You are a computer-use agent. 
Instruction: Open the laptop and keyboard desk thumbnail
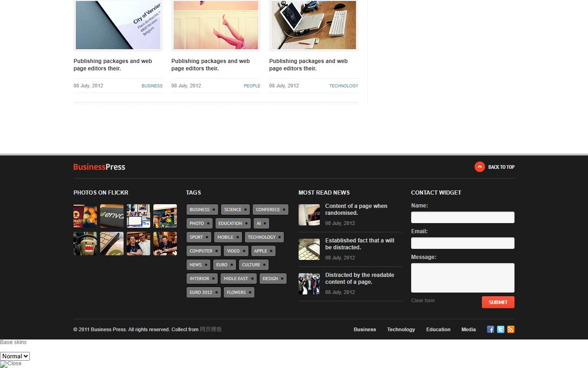314,25
